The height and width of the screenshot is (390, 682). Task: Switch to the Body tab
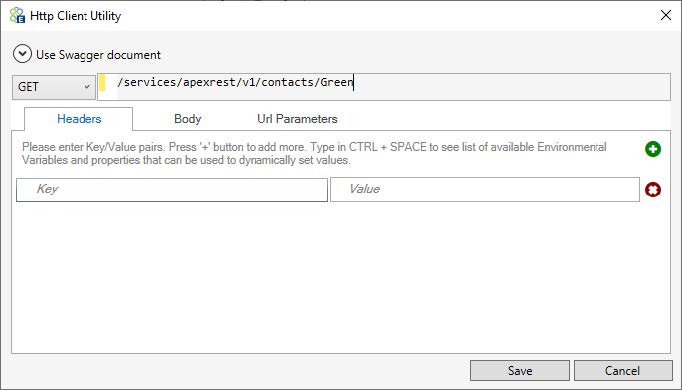187,119
